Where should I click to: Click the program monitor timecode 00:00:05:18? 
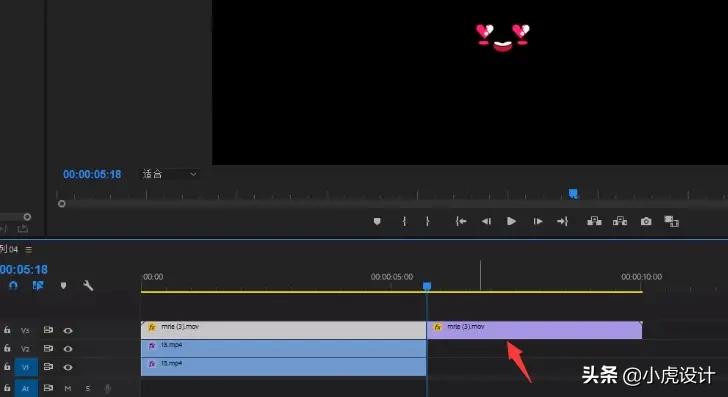click(x=92, y=174)
